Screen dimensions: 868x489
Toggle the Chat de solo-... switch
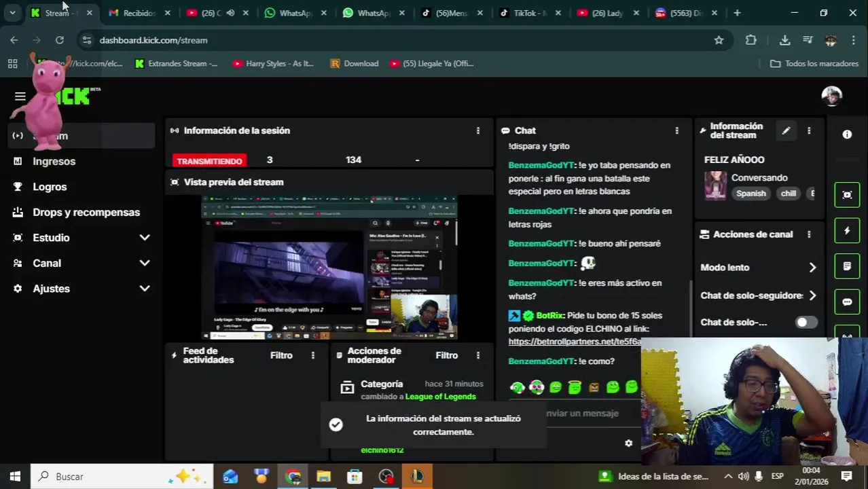pos(806,323)
